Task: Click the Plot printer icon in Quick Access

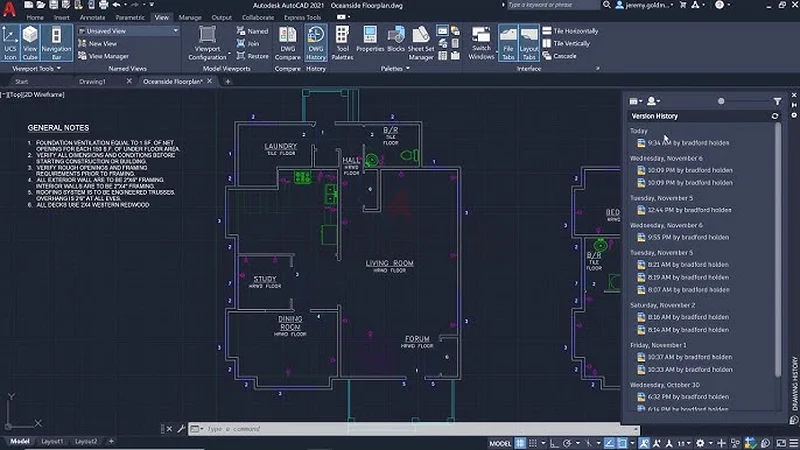Action: 104,5
